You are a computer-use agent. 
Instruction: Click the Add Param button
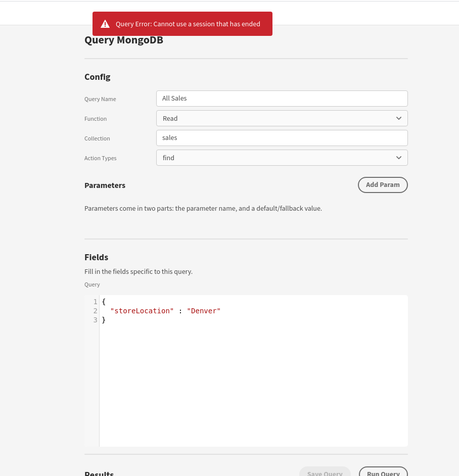point(383,185)
